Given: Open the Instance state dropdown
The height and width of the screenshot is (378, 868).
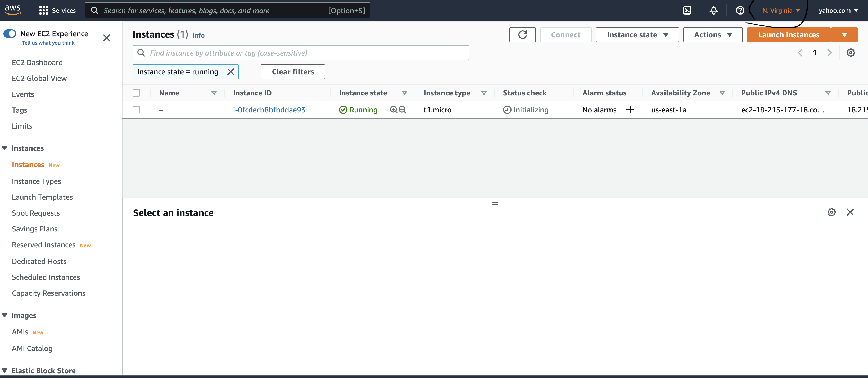Looking at the screenshot, I should 637,35.
